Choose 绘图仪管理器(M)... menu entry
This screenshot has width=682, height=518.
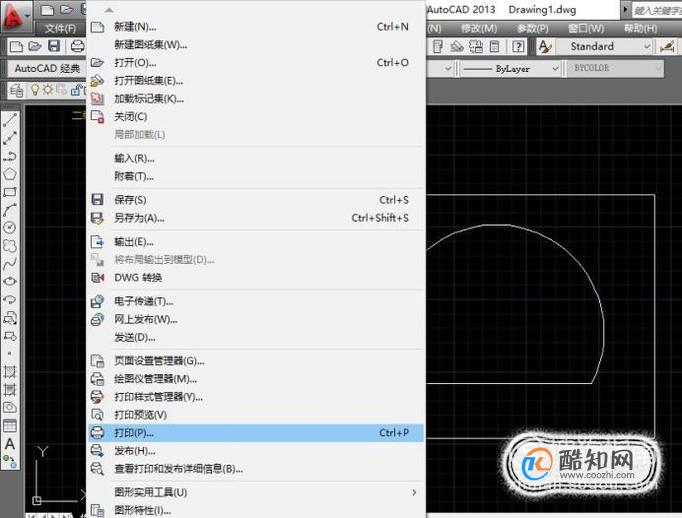(256, 379)
